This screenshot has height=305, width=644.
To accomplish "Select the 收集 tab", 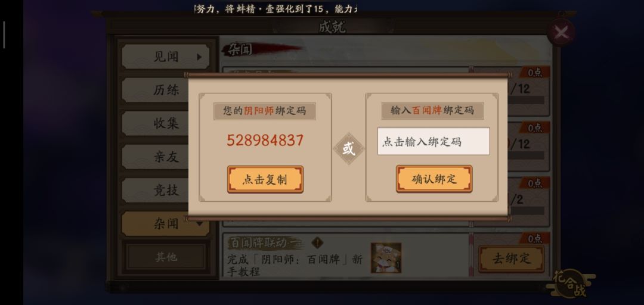I will pyautogui.click(x=166, y=123).
